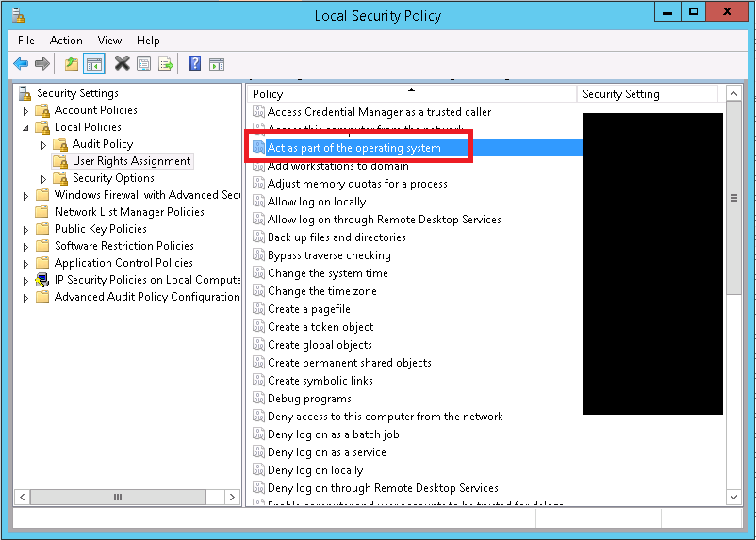The width and height of the screenshot is (756, 540).
Task: Click the IP Security Policies computer icon
Action: [x=43, y=280]
